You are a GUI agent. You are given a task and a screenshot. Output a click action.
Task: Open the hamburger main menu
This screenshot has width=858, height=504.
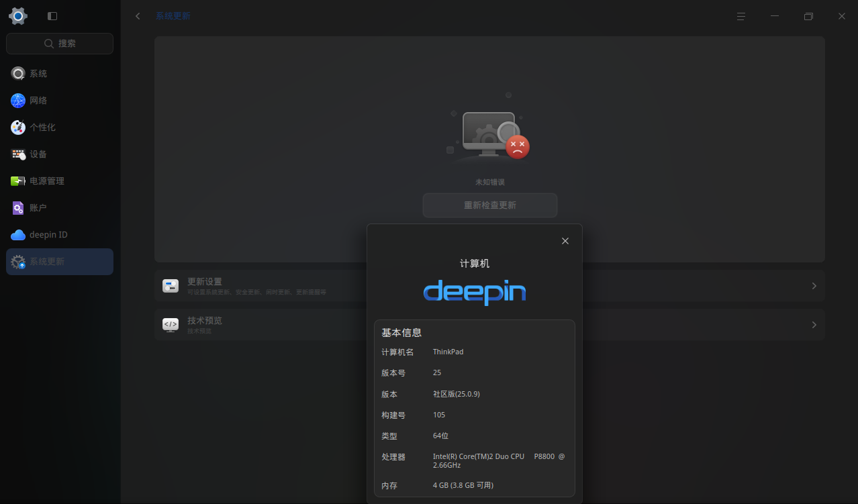pyautogui.click(x=741, y=16)
